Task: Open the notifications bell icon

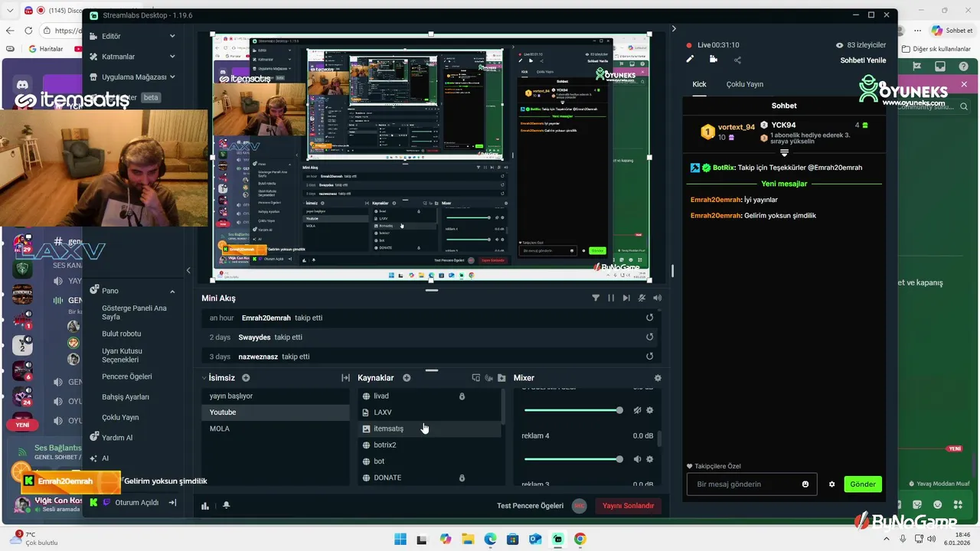Action: 226,506
